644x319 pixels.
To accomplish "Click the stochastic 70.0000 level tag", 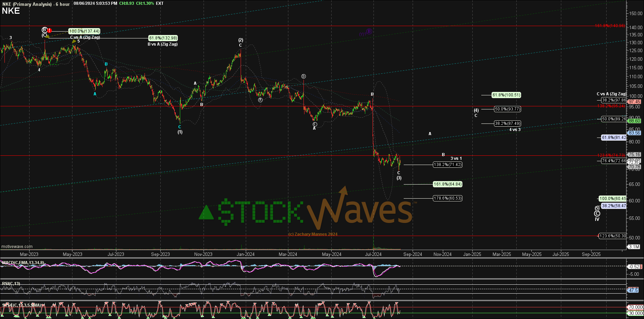I will [x=636, y=307].
